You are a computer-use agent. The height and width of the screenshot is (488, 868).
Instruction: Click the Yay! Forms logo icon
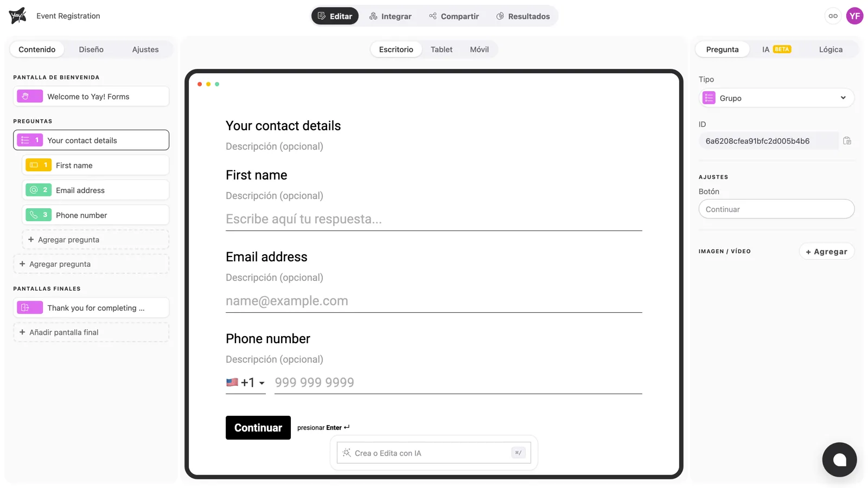click(x=18, y=16)
